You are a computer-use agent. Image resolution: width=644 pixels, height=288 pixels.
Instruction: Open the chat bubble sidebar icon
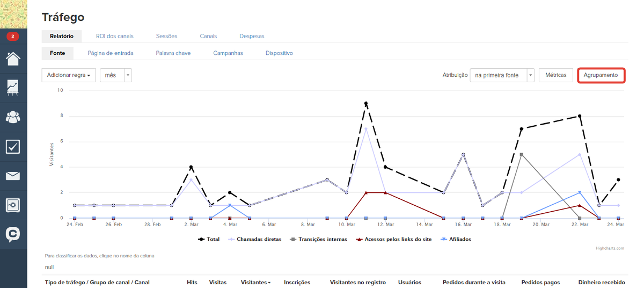click(13, 234)
